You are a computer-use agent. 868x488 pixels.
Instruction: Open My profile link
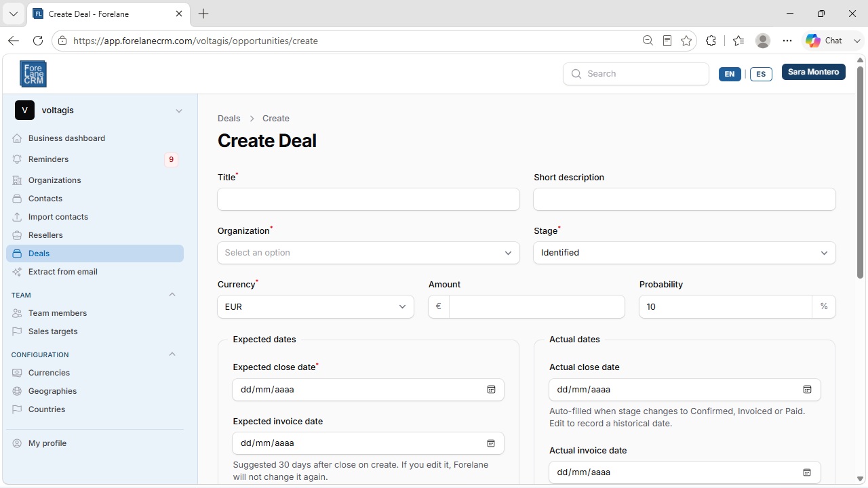tap(95, 443)
